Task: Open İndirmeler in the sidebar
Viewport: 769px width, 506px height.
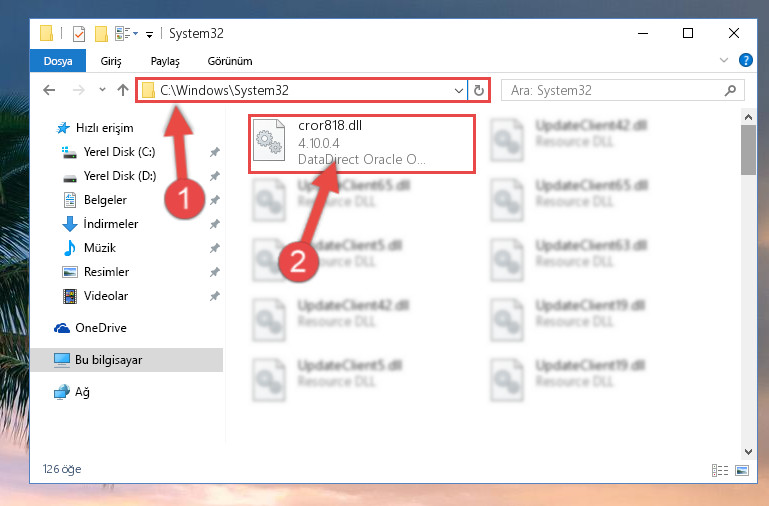Action: [110, 224]
